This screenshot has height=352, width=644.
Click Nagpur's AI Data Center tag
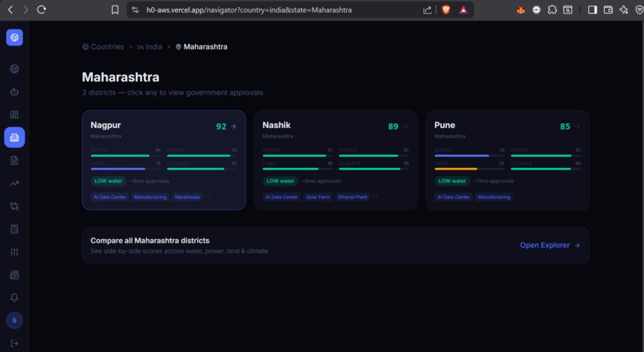tap(109, 197)
